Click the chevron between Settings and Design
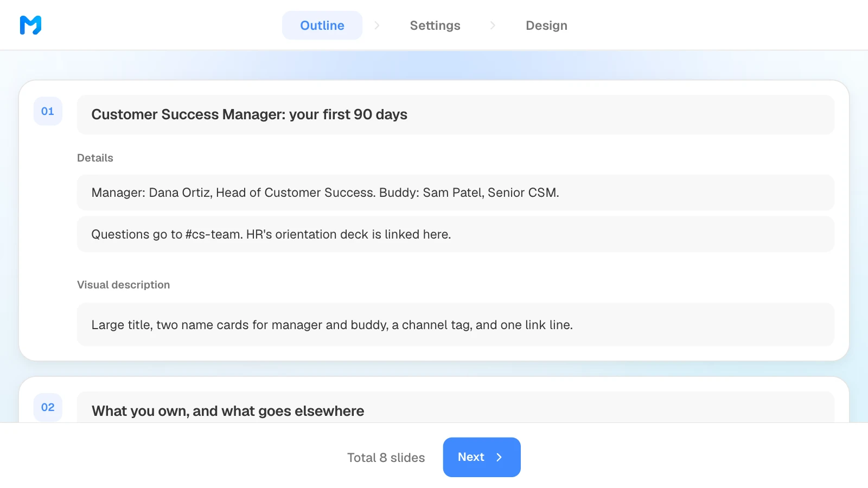This screenshot has width=868, height=488. click(493, 25)
